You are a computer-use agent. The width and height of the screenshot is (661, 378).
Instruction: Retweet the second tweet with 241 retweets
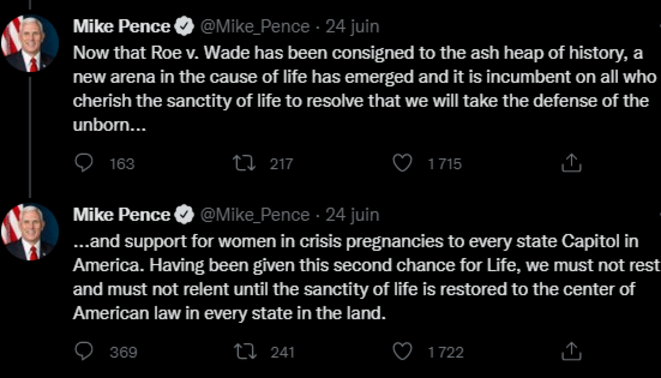(x=245, y=351)
